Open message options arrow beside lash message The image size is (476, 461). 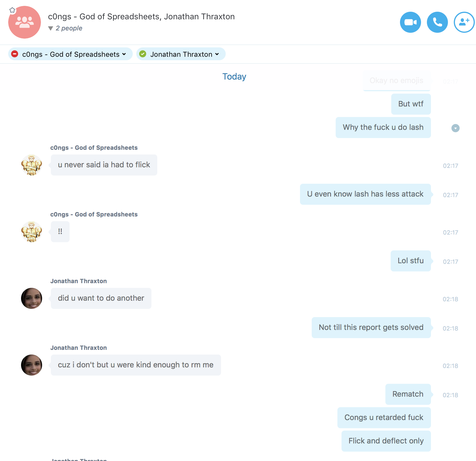coord(455,128)
